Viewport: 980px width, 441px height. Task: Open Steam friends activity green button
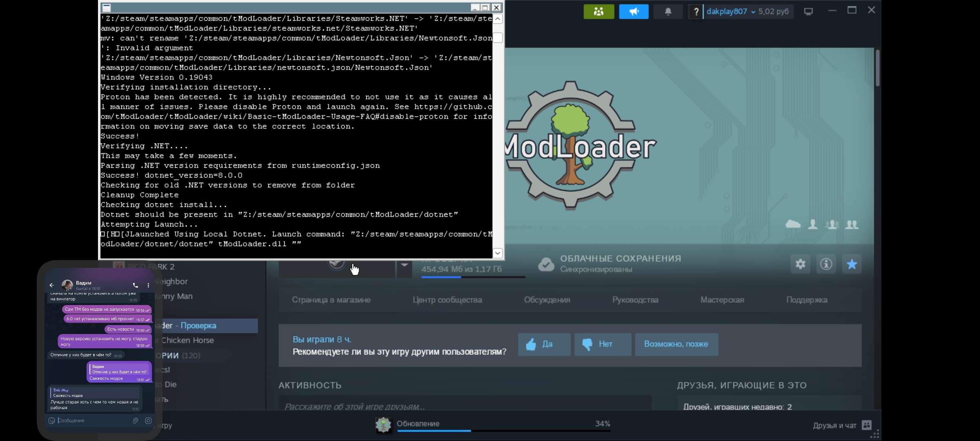[599, 11]
